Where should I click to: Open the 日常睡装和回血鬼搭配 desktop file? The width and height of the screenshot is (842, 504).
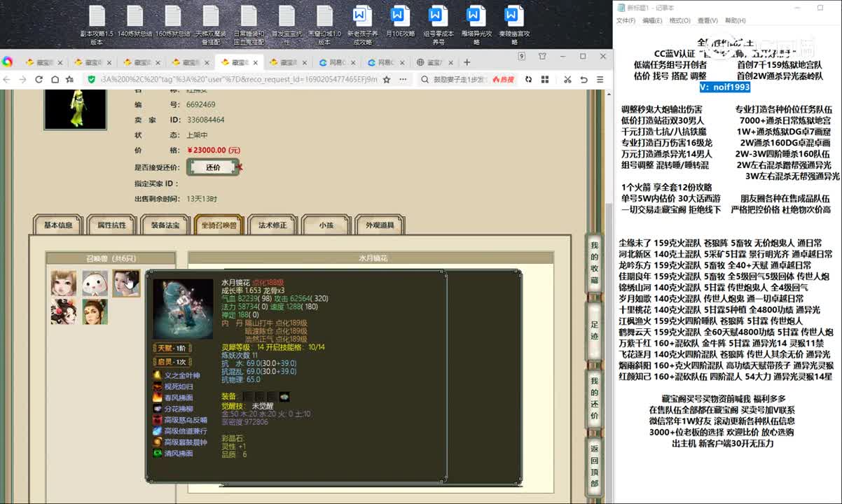[x=248, y=24]
